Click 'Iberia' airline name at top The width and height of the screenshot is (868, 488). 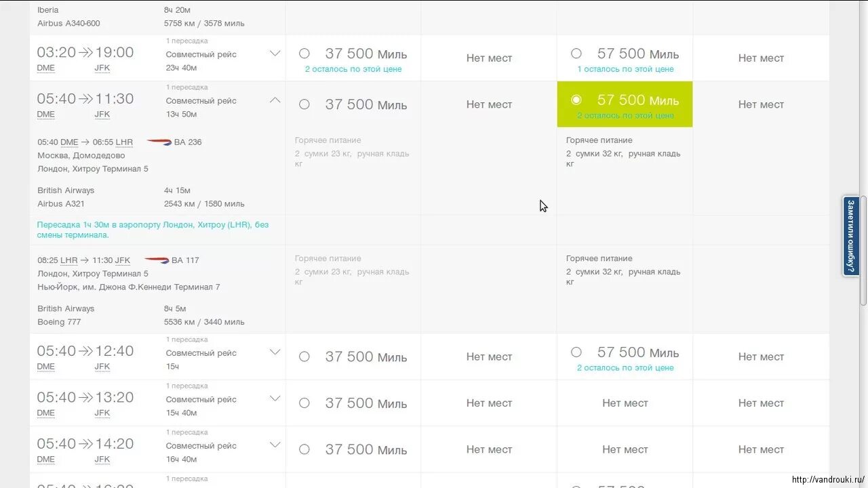click(x=48, y=10)
